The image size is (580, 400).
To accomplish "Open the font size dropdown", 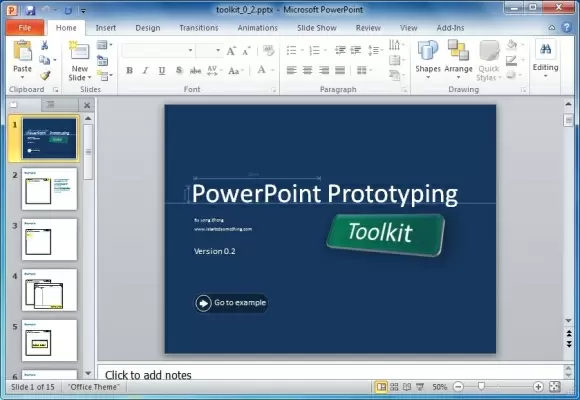I will click(218, 50).
